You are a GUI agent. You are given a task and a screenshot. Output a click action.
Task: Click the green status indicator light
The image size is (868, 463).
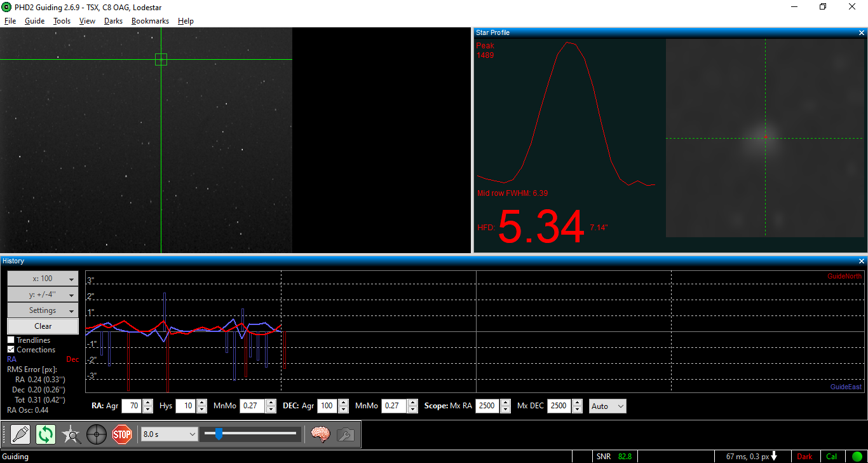[x=857, y=457]
